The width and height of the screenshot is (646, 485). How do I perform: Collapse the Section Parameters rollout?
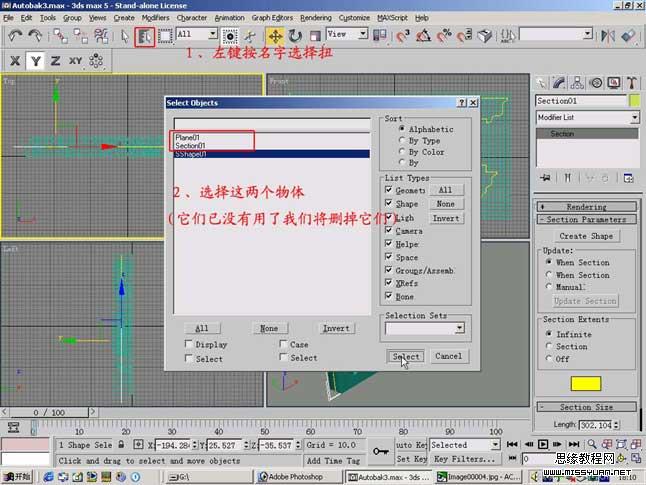point(586,220)
